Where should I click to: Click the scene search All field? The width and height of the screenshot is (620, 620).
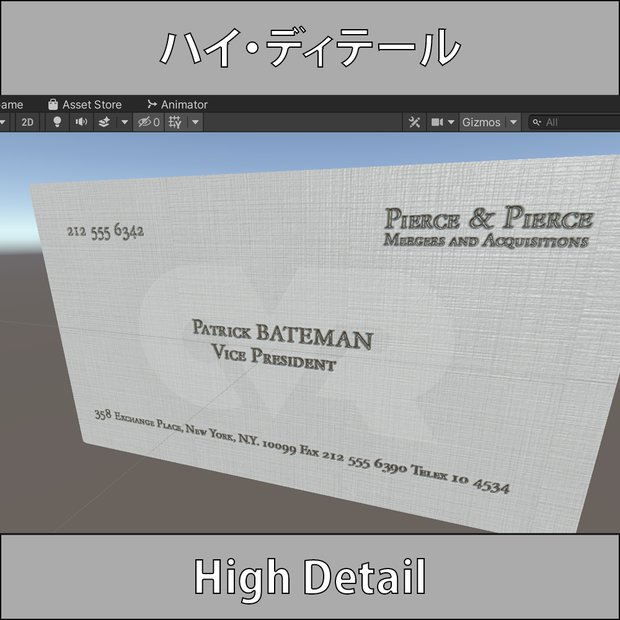coord(575,122)
